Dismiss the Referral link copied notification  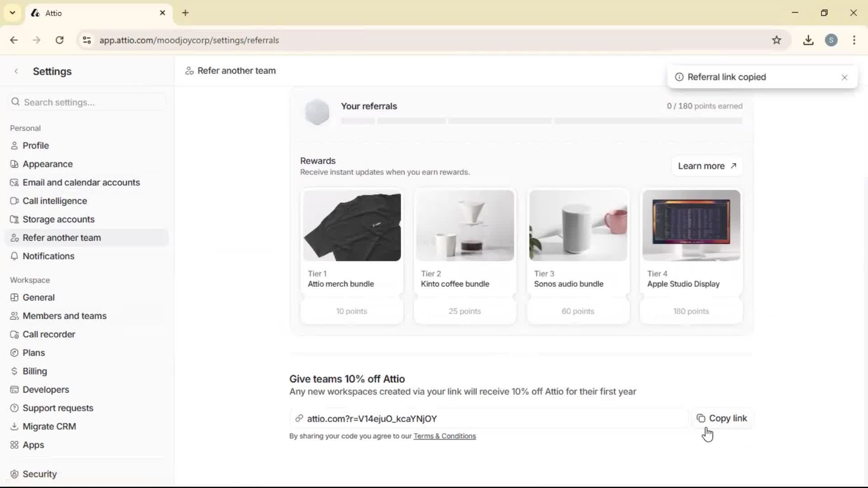click(844, 77)
